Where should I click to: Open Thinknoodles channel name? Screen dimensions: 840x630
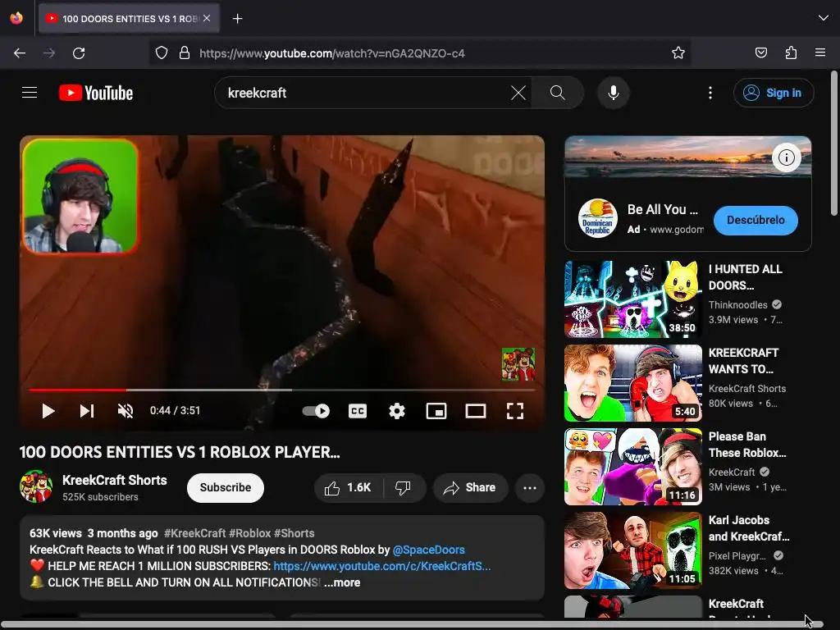(x=737, y=305)
